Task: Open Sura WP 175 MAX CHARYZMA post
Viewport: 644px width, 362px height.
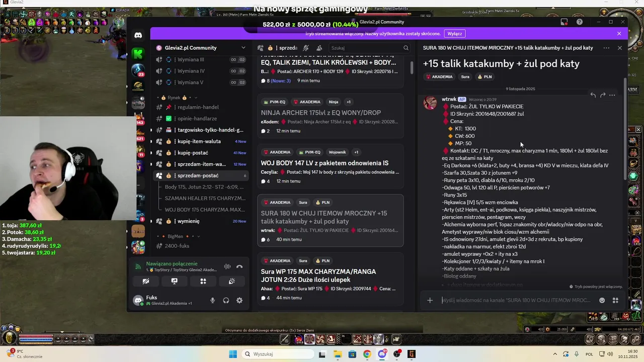Action: (331, 280)
